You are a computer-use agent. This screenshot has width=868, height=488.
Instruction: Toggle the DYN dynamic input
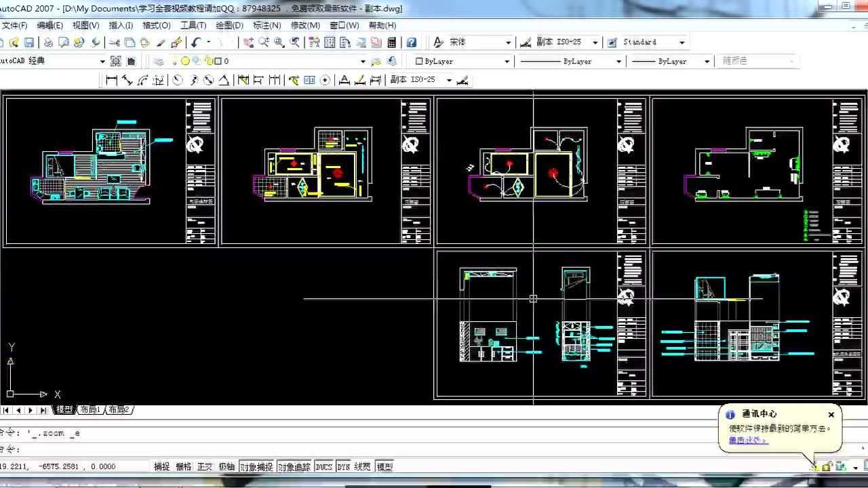[x=343, y=466]
